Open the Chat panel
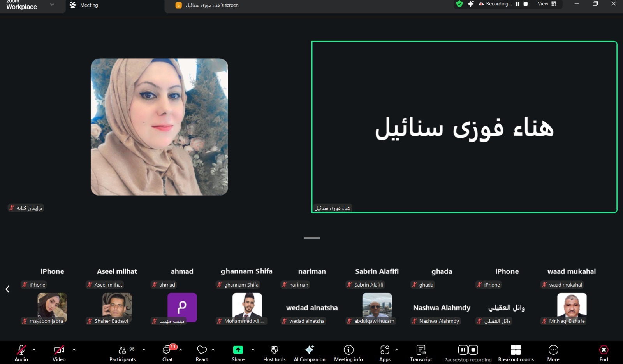 click(167, 353)
